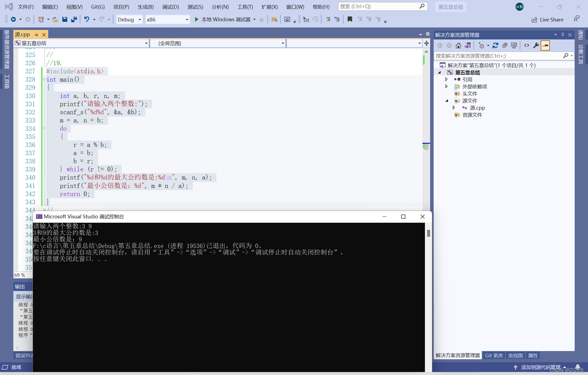Screen dimensions: 588x375
Task: Toggle the Preview Selected Items button
Action: (545, 45)
